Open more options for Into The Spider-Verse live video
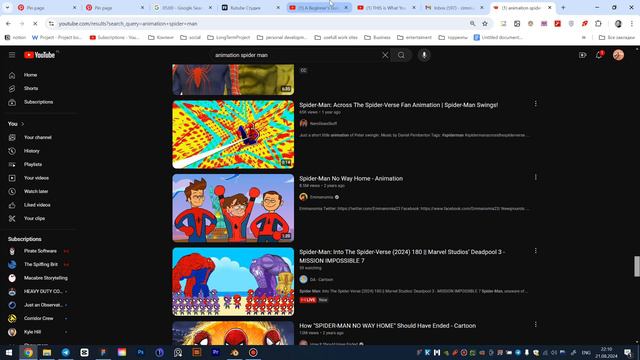Viewport: 640px width, 360px height. click(536, 251)
